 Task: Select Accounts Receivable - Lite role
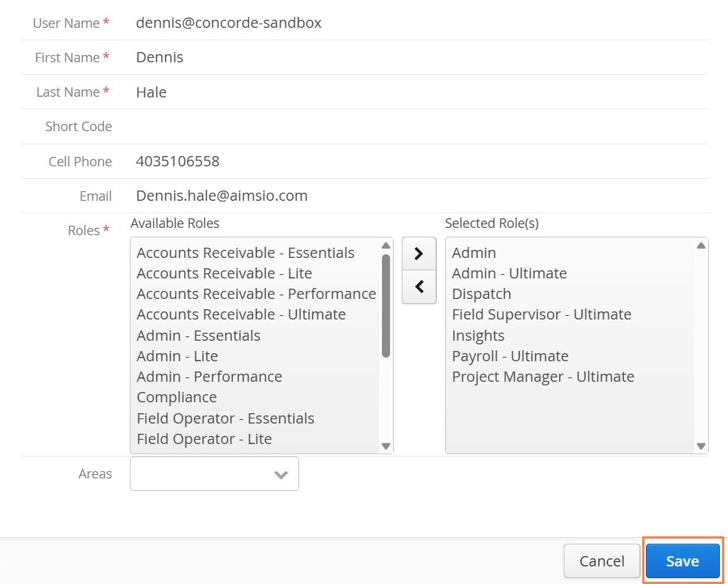click(224, 273)
